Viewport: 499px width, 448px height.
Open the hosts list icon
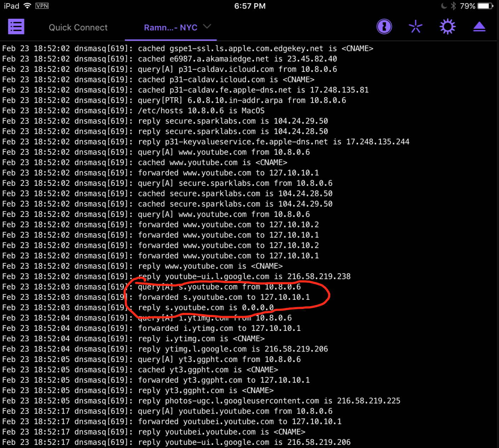(x=16, y=27)
